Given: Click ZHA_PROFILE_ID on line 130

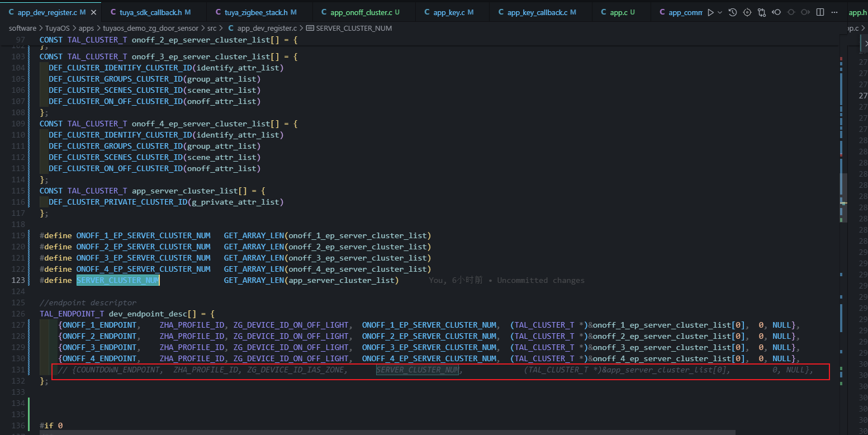Looking at the screenshot, I should click(x=192, y=358).
